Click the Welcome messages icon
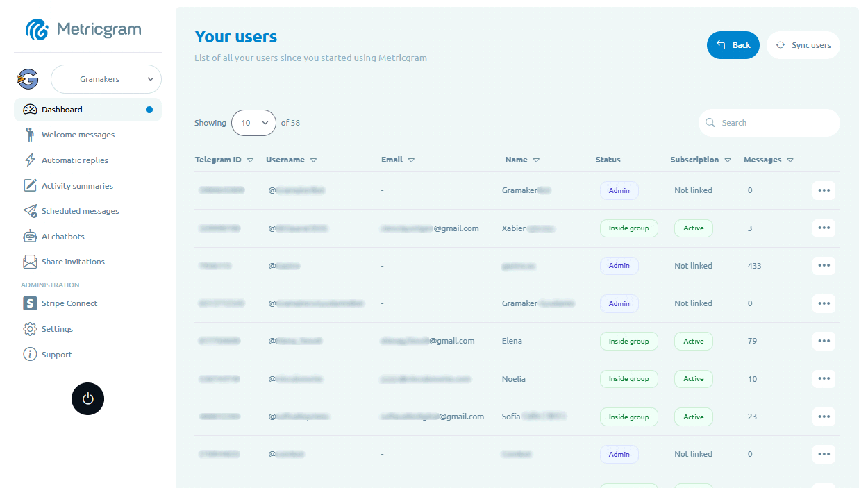Screen dimensions: 868x488 pyautogui.click(x=29, y=134)
